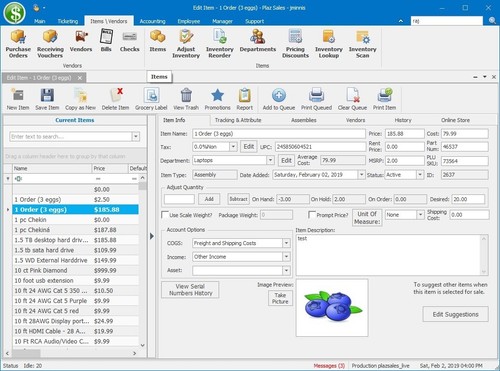
Task: Click the Subtract quantity button
Action: pos(238,199)
